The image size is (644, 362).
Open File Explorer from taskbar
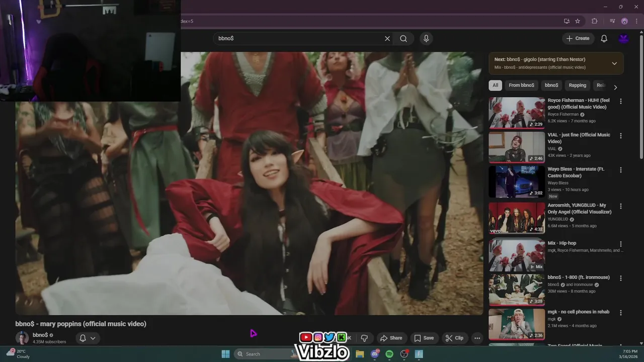[360, 354]
